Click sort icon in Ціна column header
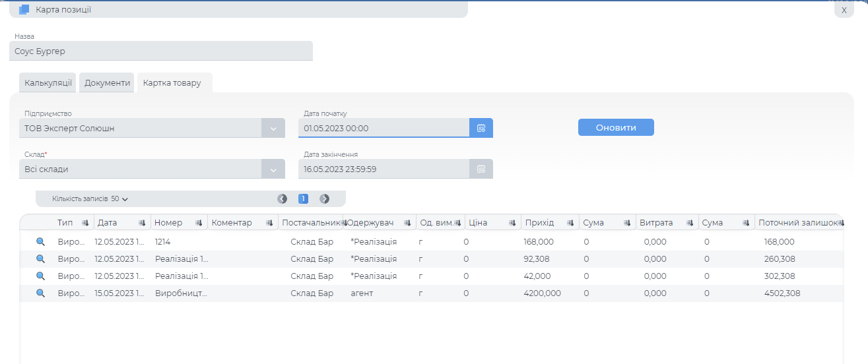 click(512, 223)
